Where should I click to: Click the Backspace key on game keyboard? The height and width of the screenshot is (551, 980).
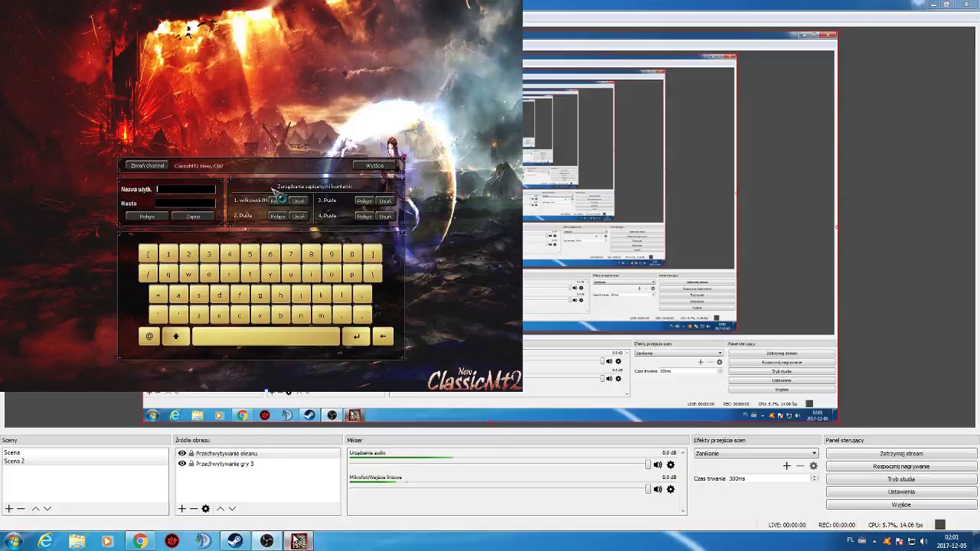pyautogui.click(x=383, y=336)
